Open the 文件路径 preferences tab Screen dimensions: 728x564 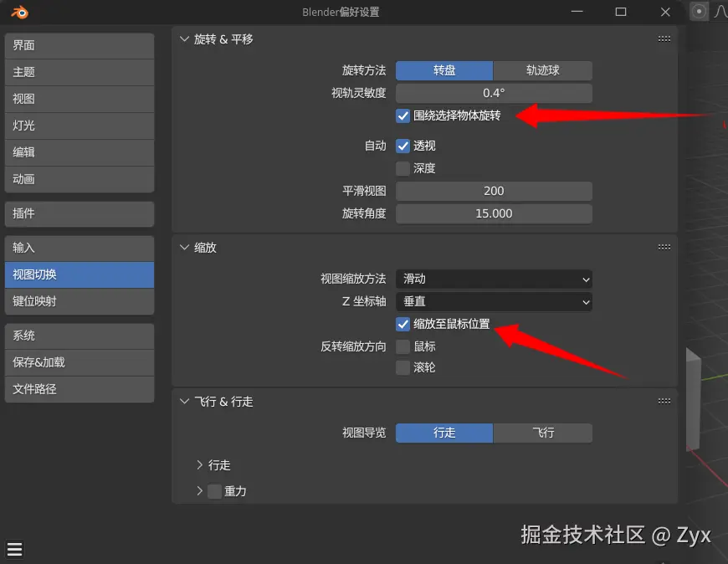(x=79, y=389)
